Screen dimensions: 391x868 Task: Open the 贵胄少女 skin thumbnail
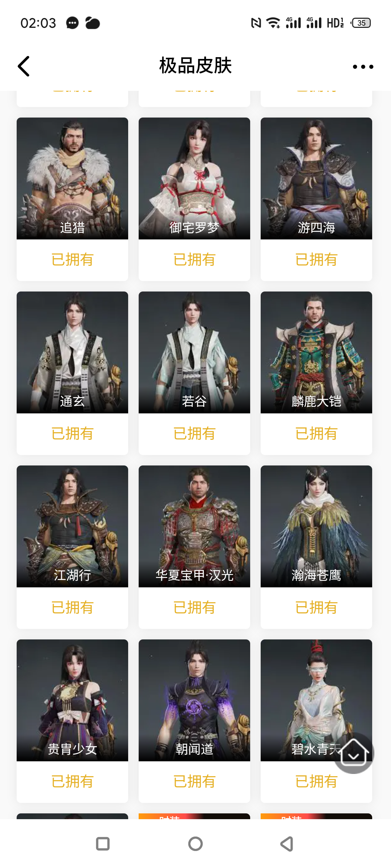click(72, 700)
